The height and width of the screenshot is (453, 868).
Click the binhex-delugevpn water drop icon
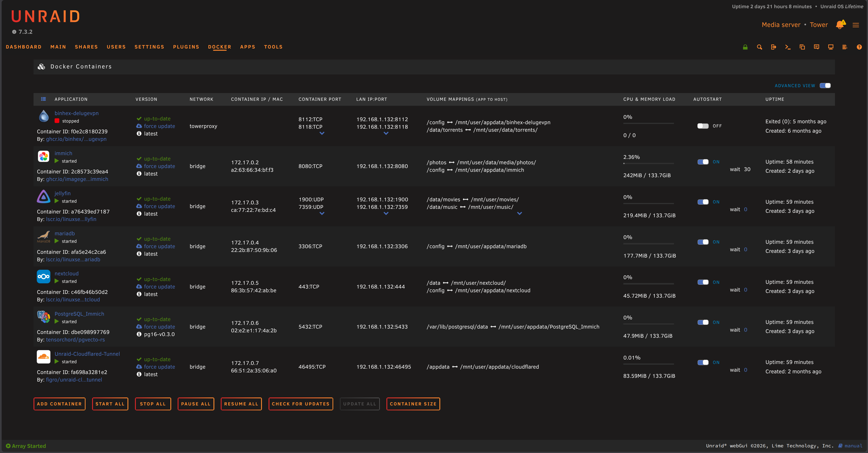43,116
